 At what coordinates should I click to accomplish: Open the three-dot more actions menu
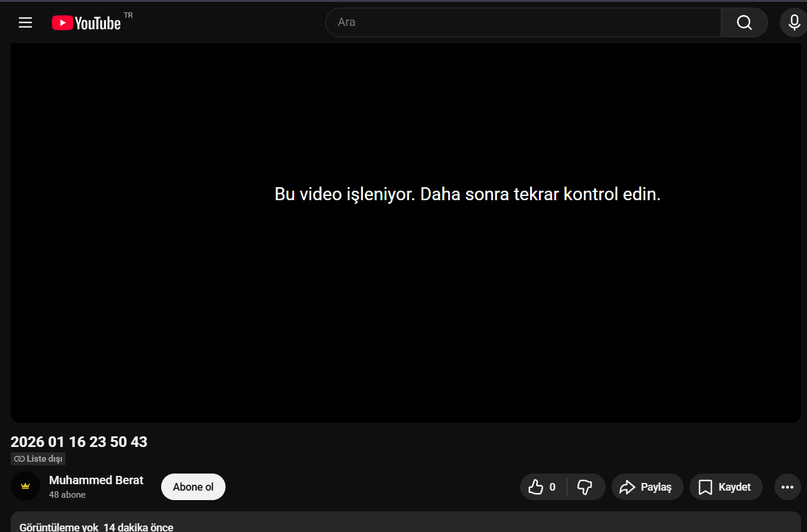point(788,487)
